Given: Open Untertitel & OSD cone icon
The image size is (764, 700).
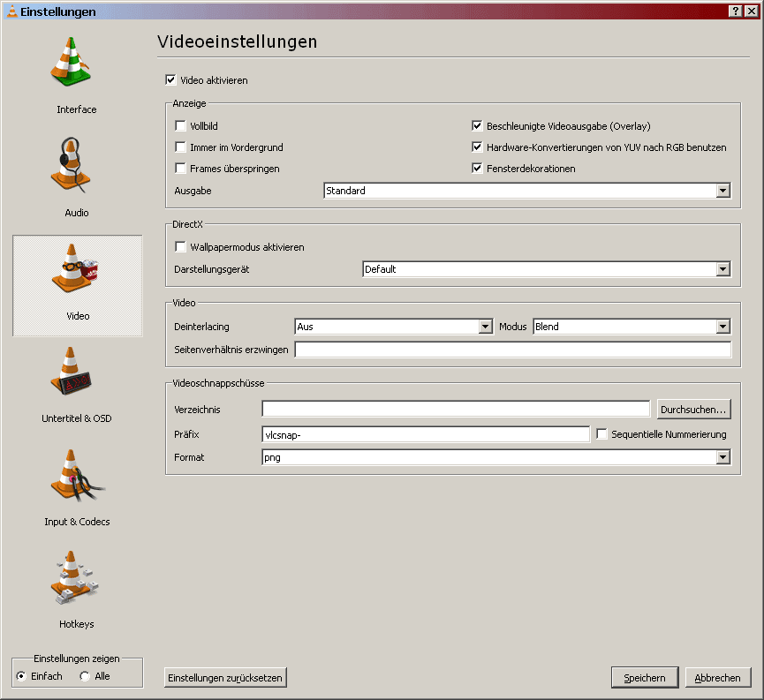Looking at the screenshot, I should tap(71, 372).
